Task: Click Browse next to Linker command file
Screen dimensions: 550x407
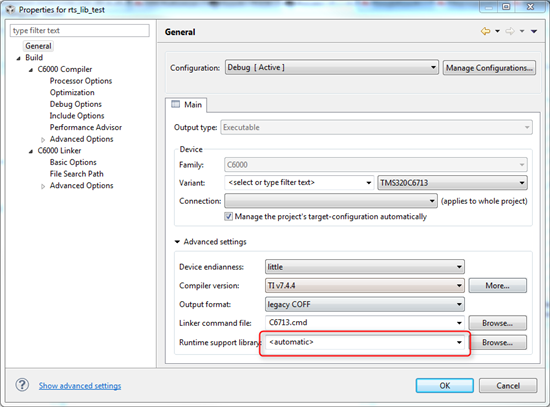Action: tap(497, 323)
